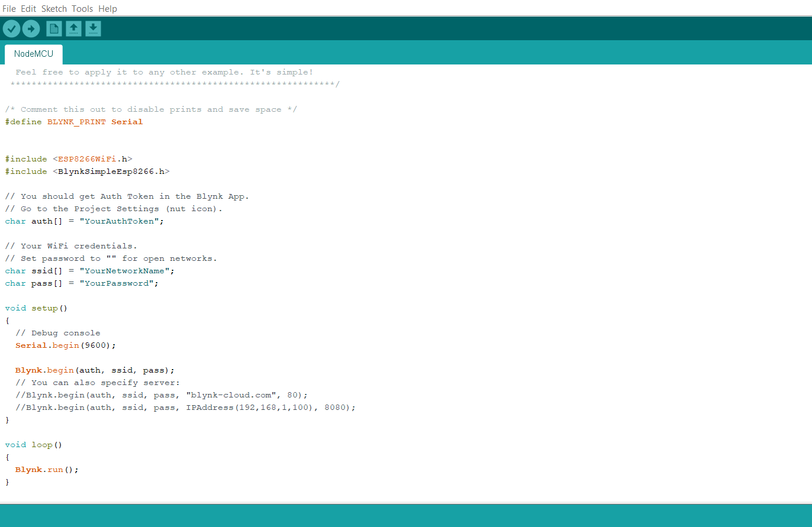Click "YourNetworkName" string in code
812x527 pixels.
[125, 271]
